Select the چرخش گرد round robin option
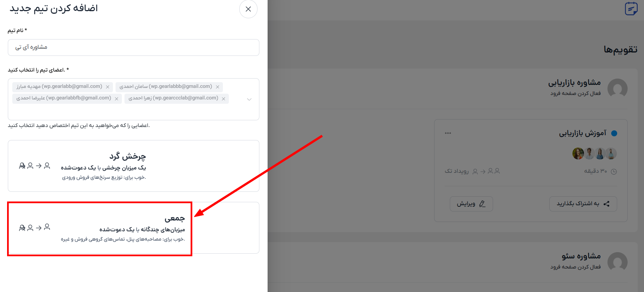 tap(133, 166)
